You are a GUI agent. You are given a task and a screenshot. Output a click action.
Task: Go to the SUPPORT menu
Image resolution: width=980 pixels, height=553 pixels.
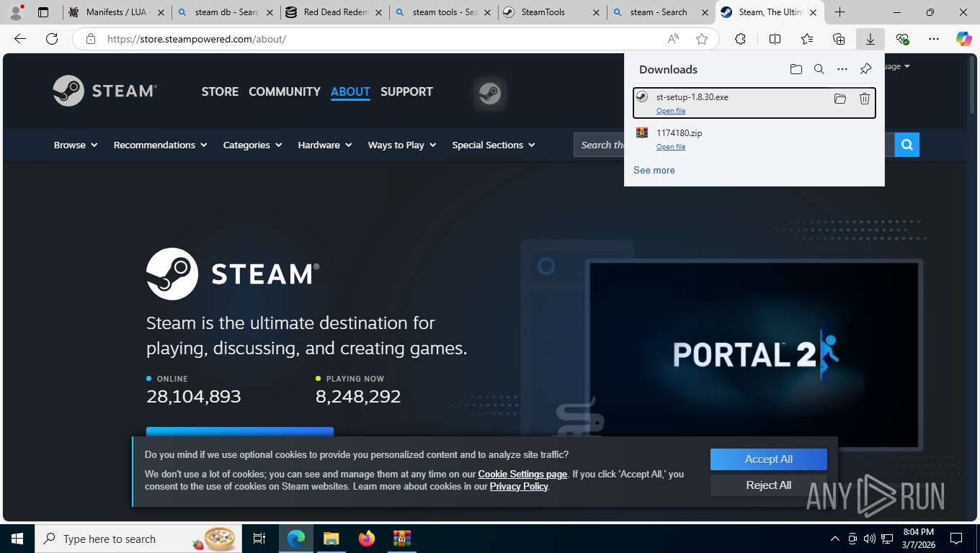[x=406, y=91]
